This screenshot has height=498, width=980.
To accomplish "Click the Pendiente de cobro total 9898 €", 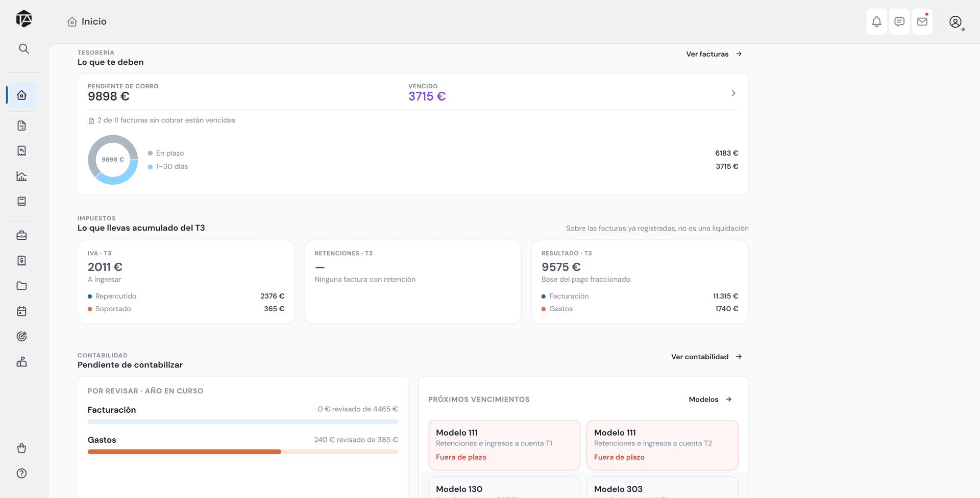I will tap(109, 96).
